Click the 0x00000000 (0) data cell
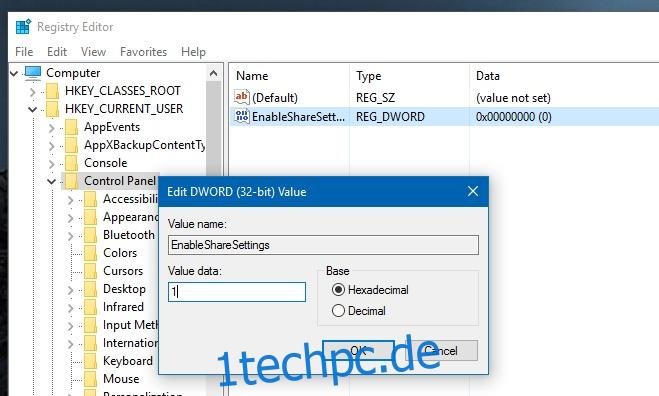 coord(514,117)
